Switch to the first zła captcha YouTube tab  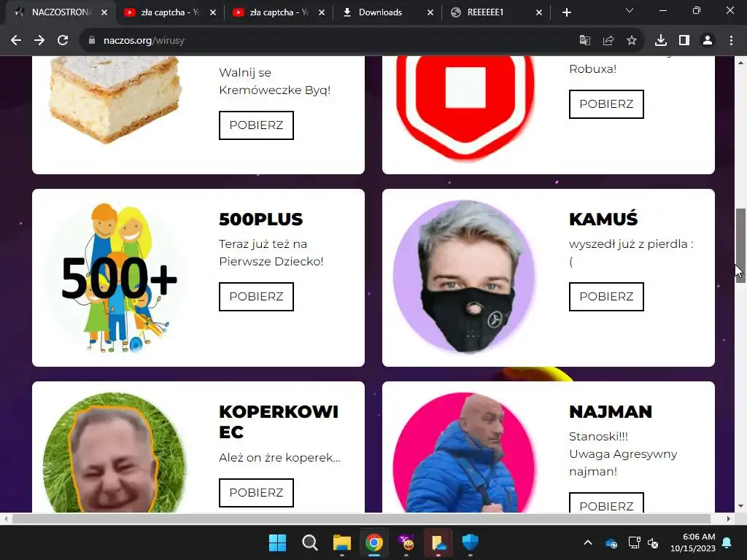click(x=169, y=12)
